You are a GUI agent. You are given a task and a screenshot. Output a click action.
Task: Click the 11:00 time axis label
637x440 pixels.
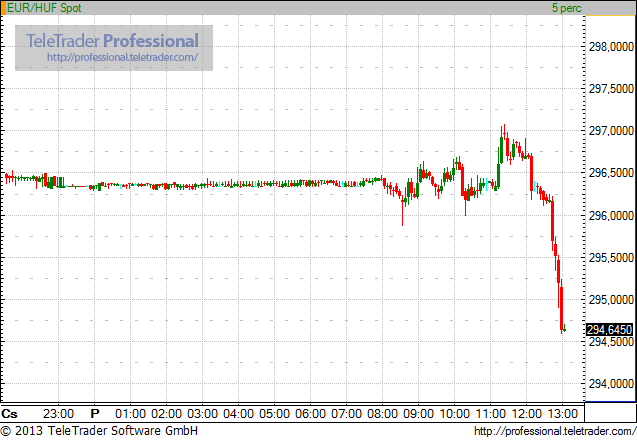click(x=490, y=414)
